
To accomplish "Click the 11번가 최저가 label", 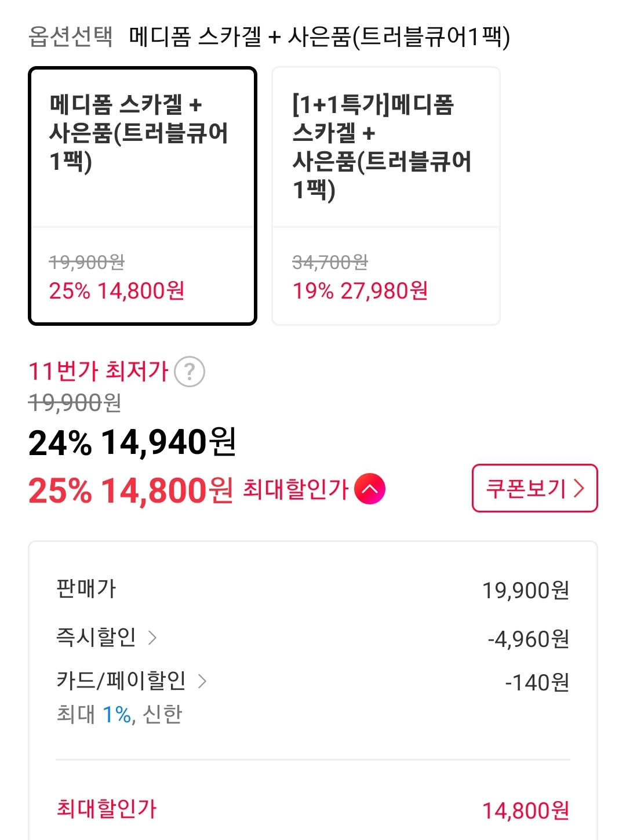I will coord(99,371).
